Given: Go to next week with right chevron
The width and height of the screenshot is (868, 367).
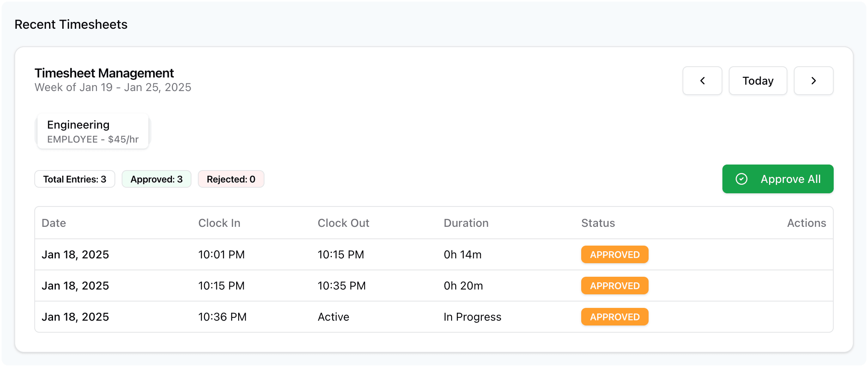Looking at the screenshot, I should [x=813, y=81].
